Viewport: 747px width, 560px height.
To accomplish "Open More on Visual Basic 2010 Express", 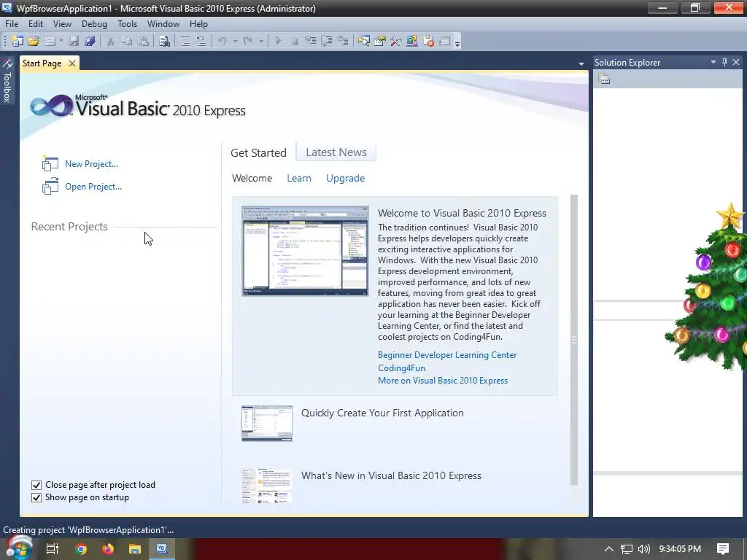I will point(443,381).
